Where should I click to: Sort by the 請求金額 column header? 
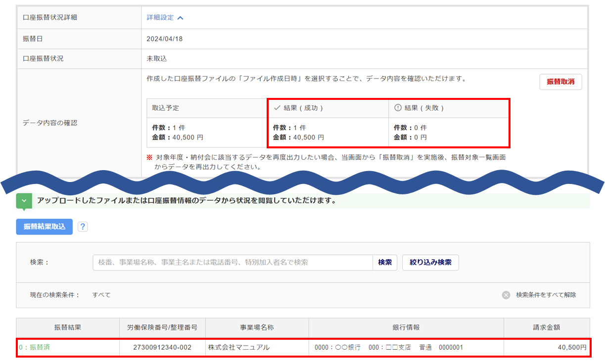click(x=546, y=327)
